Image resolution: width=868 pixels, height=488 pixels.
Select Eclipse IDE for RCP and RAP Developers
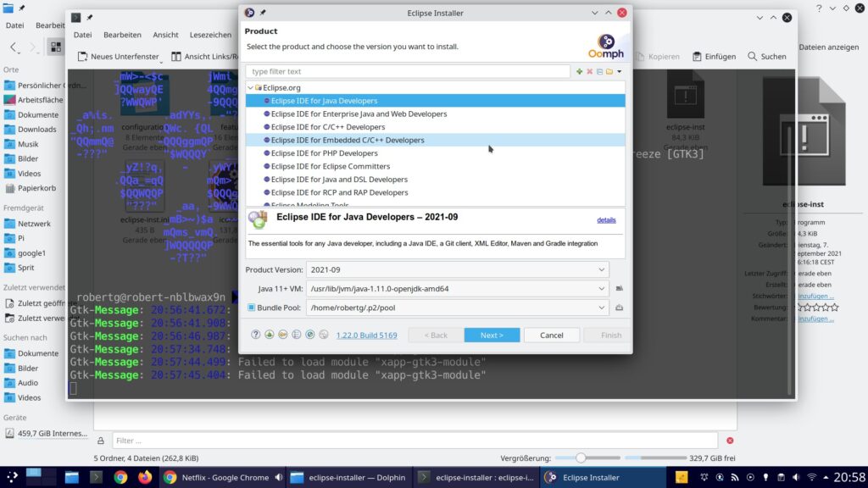pyautogui.click(x=436, y=192)
